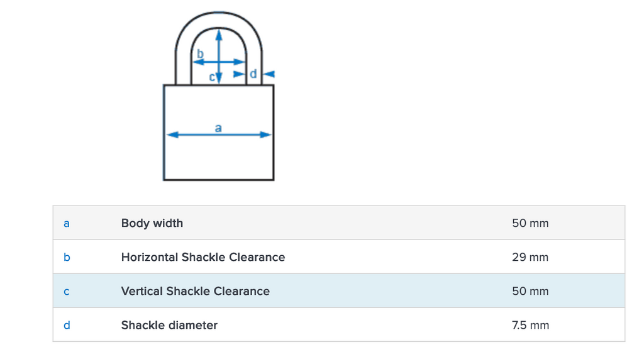Click the vertical shackle clearance arrow
644x357 pixels.
(218, 47)
